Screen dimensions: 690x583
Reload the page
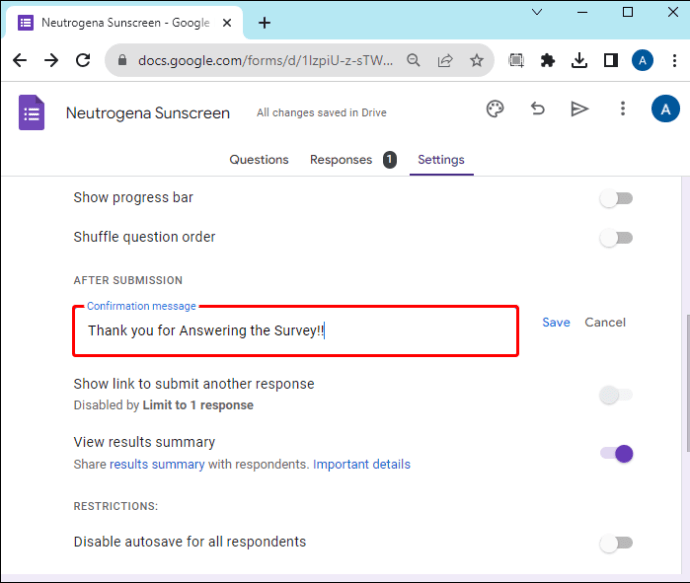(83, 60)
